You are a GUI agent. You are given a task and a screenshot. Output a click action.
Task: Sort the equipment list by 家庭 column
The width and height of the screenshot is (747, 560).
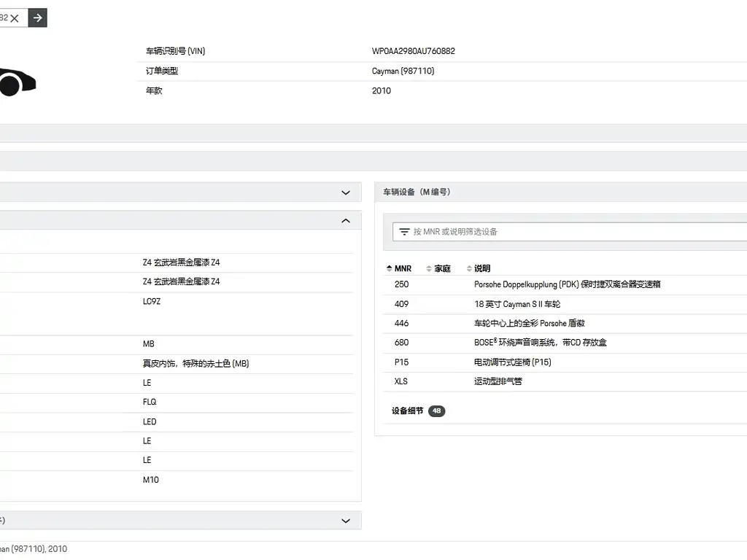(438, 268)
